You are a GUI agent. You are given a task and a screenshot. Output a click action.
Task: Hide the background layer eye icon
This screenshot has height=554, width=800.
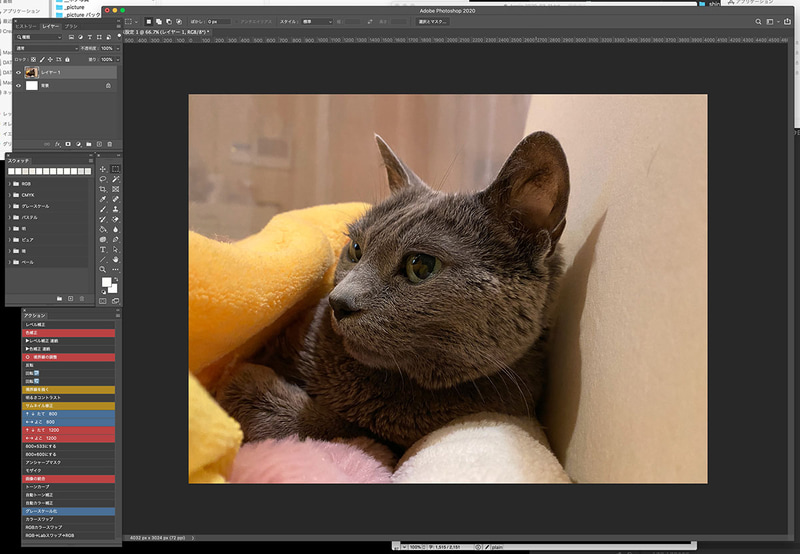[x=18, y=86]
